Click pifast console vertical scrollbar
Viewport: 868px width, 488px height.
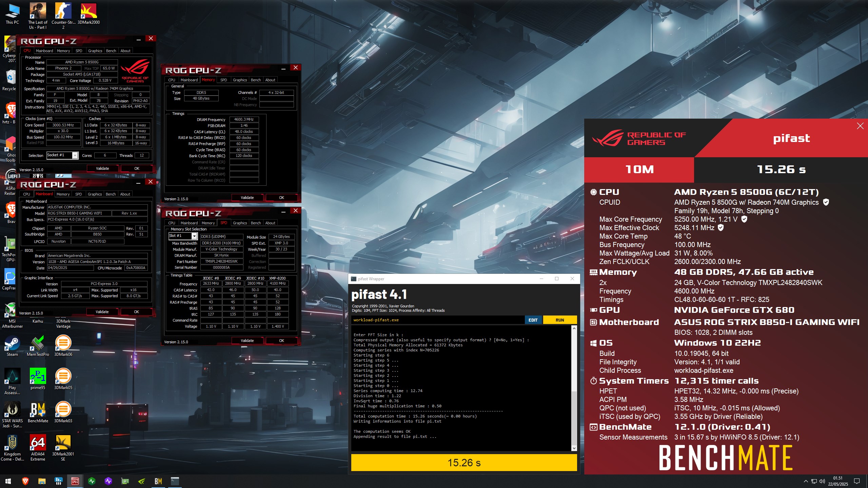[574, 388]
